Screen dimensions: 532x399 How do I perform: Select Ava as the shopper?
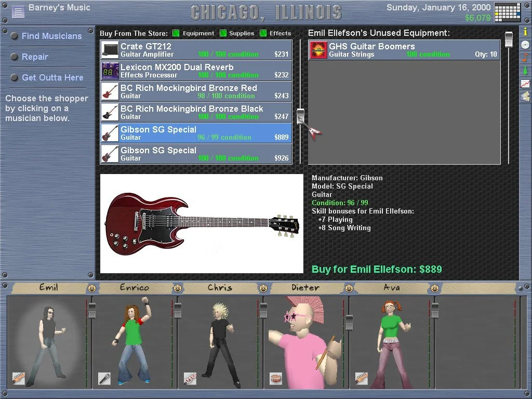pyautogui.click(x=392, y=343)
